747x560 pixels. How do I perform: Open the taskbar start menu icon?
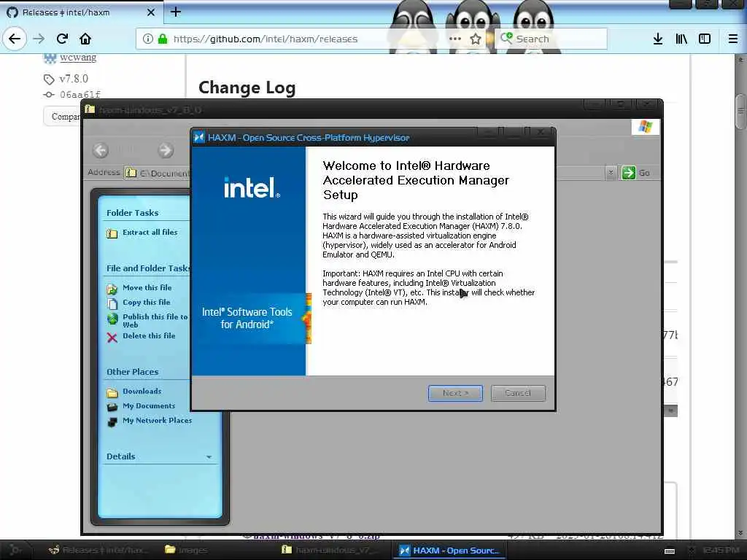(x=15, y=550)
